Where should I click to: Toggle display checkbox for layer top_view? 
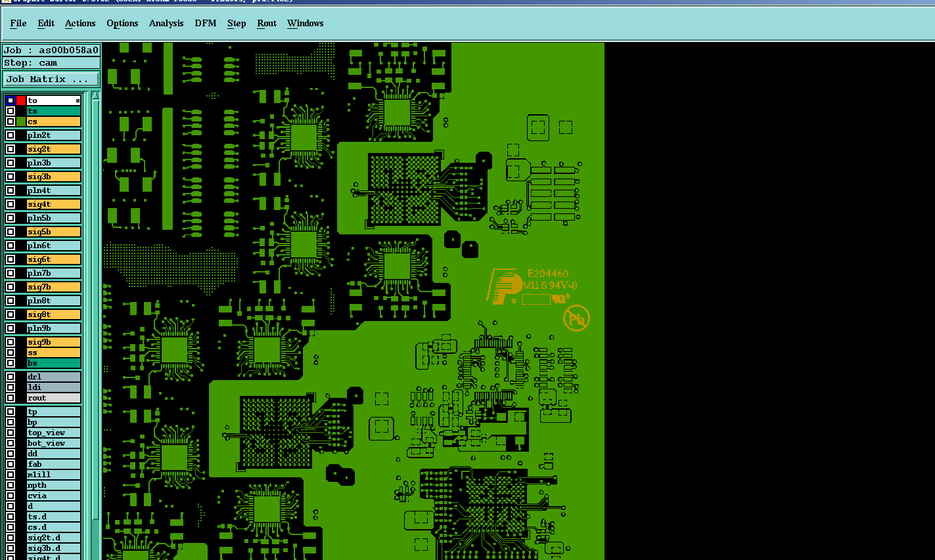11,433
